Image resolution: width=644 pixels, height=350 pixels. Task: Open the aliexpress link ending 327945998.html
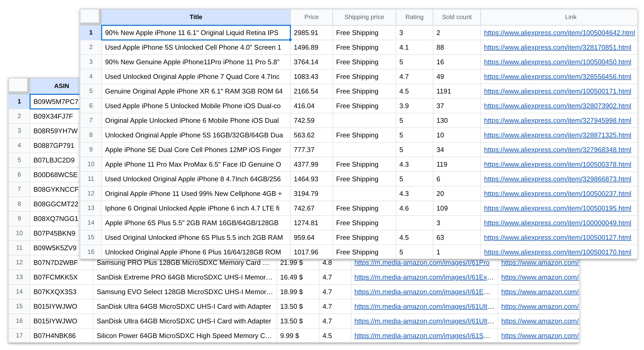tap(557, 120)
